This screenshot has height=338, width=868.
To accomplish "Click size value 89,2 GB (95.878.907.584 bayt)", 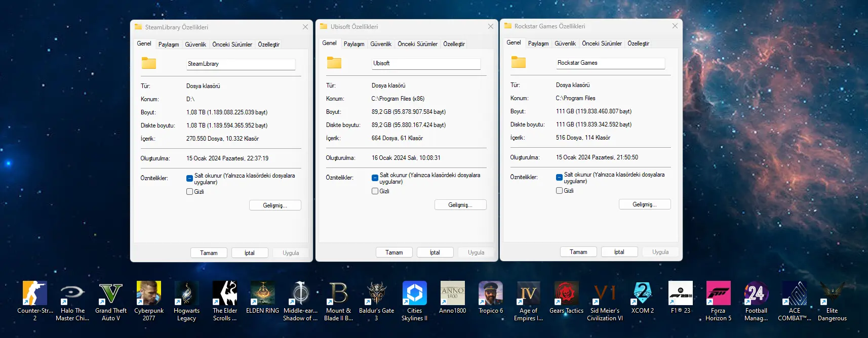I will [409, 112].
